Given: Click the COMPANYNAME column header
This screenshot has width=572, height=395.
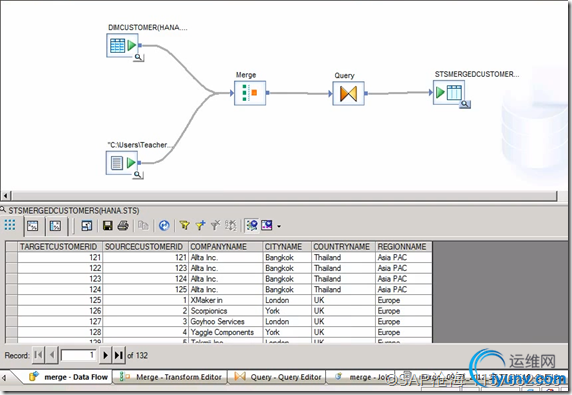Looking at the screenshot, I should click(x=225, y=247).
